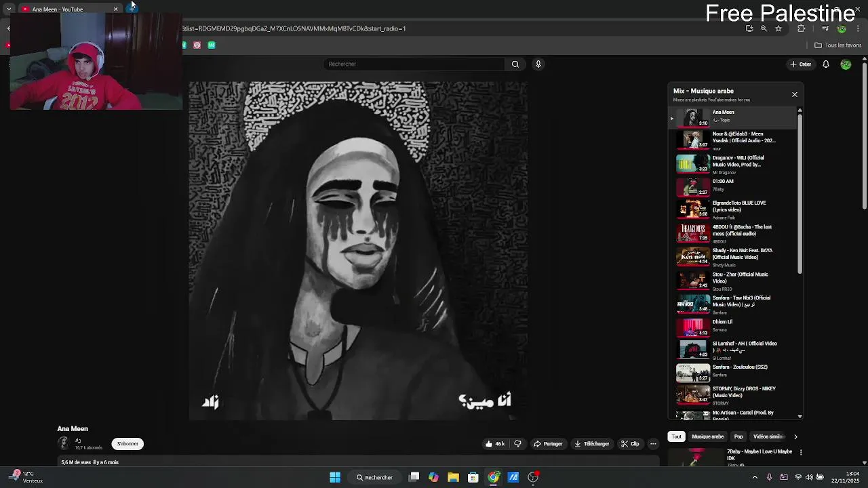This screenshot has height=488, width=868.
Task: Play ElgrandeToto BLUE LOVE lyrics video
Action: (x=731, y=209)
